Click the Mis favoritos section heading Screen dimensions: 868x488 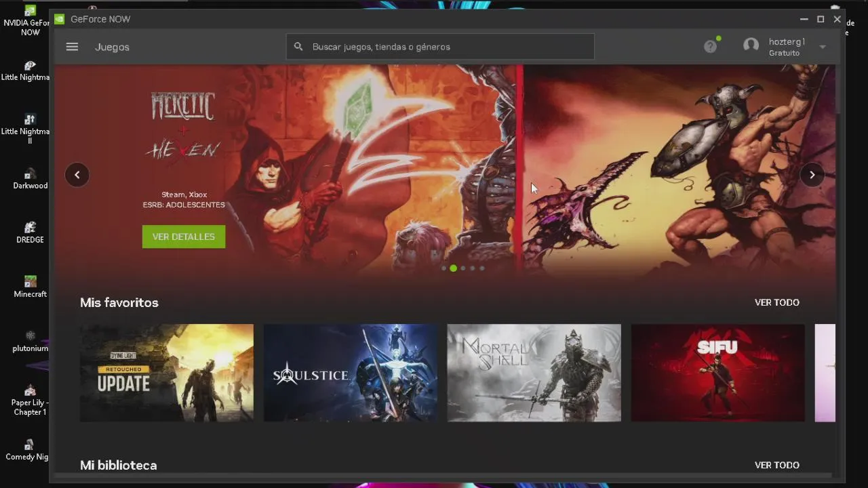click(x=119, y=302)
